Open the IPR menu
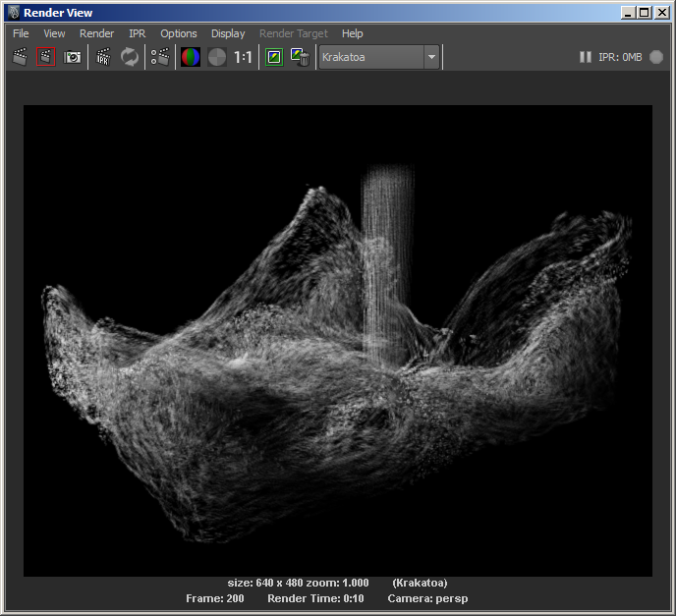The image size is (676, 616). click(138, 33)
